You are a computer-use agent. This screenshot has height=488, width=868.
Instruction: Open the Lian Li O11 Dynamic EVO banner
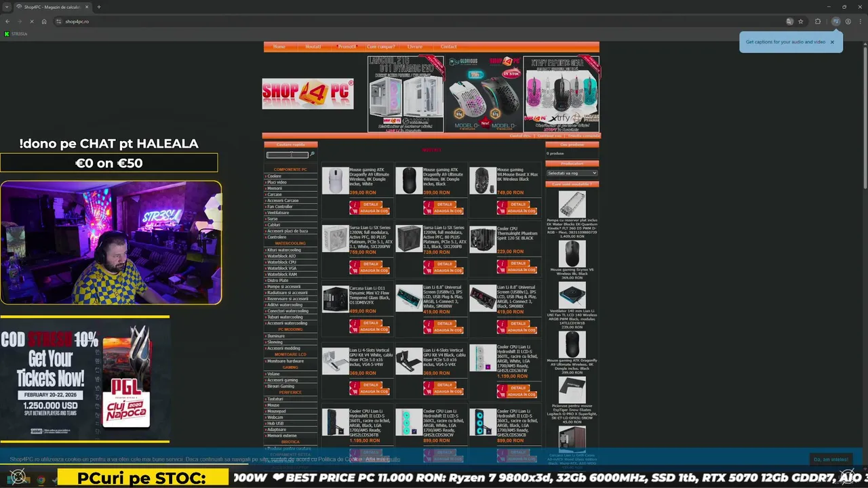pos(406,94)
